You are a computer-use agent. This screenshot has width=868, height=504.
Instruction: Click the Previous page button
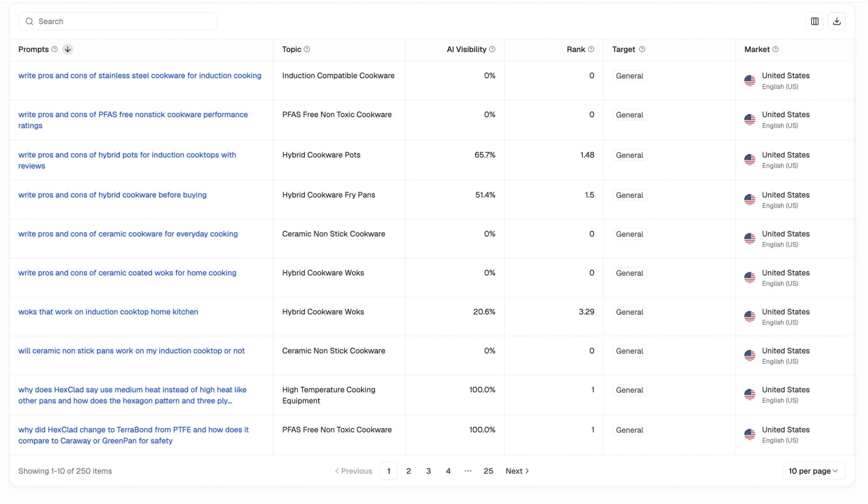click(x=354, y=471)
